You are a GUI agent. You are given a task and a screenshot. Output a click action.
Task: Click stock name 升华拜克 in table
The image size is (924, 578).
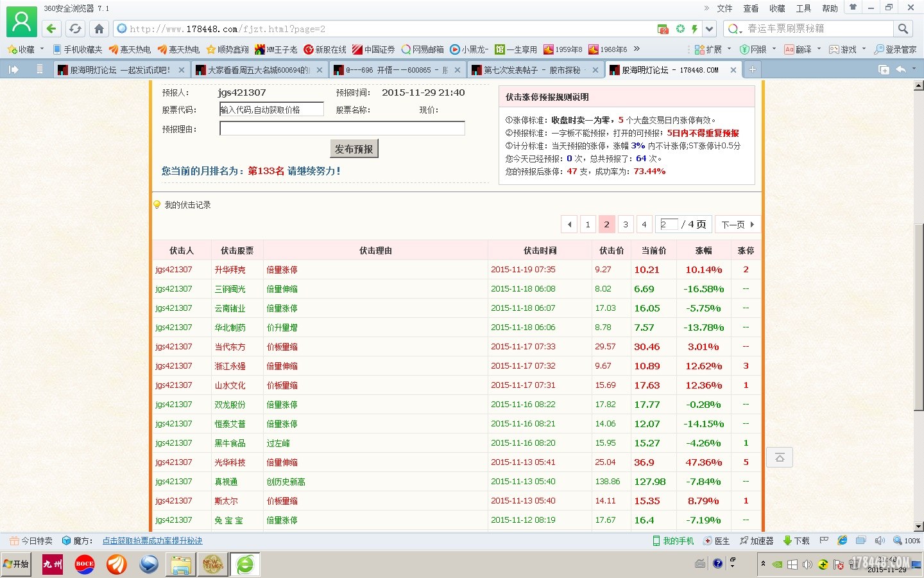pyautogui.click(x=230, y=270)
